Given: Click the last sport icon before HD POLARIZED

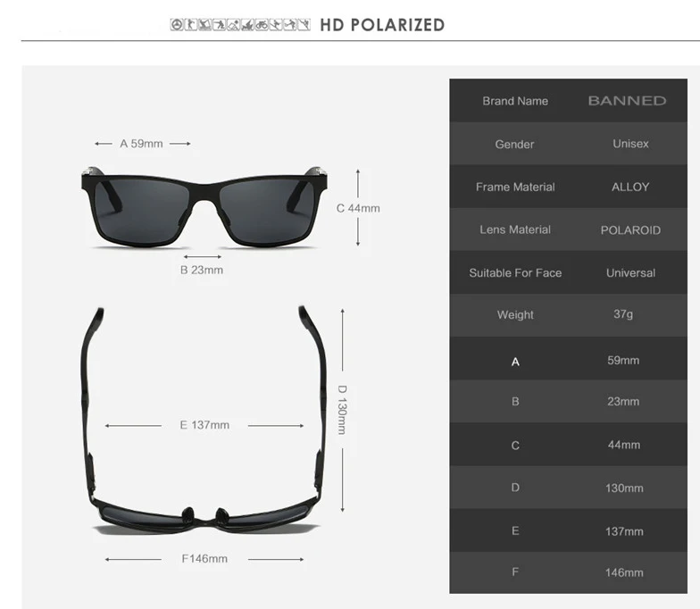Looking at the screenshot, I should pos(304,25).
